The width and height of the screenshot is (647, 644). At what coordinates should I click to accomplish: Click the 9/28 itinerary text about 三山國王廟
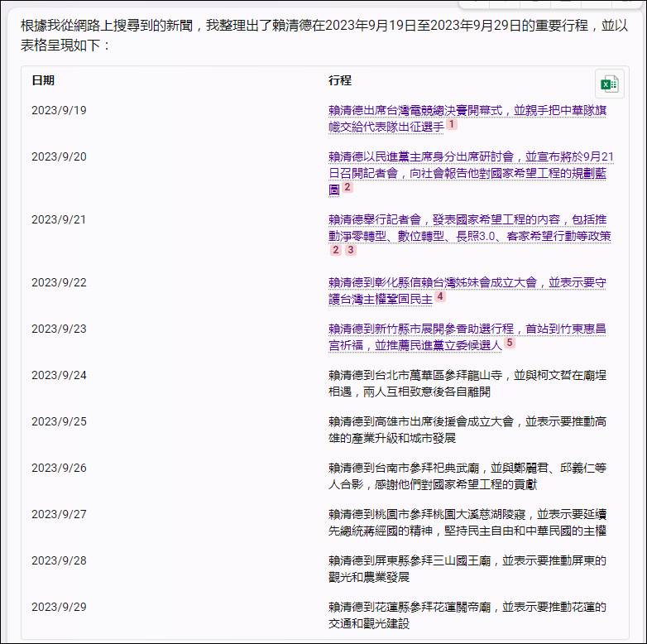coord(467,569)
